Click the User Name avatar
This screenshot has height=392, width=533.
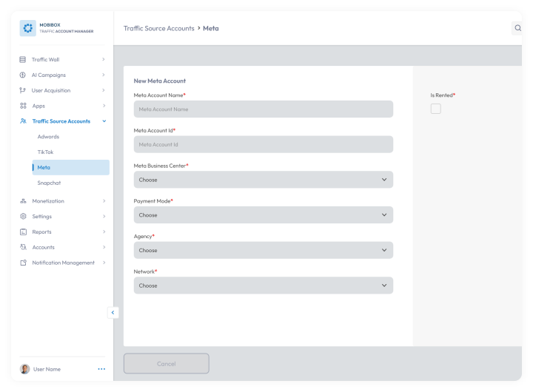25,369
